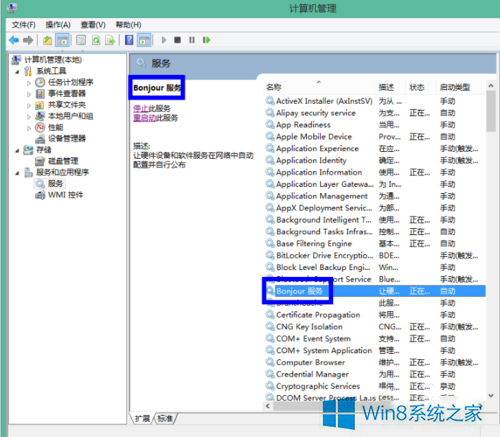Select Credential Manager service row

[x=375, y=374]
